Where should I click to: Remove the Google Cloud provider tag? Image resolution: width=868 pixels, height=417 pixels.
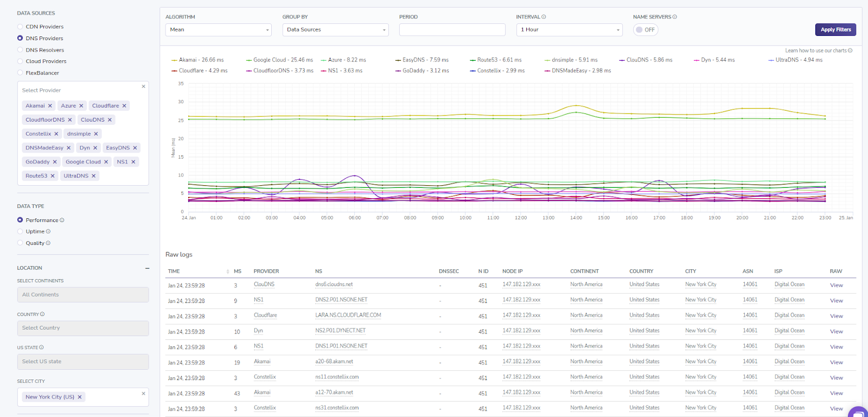[106, 162]
